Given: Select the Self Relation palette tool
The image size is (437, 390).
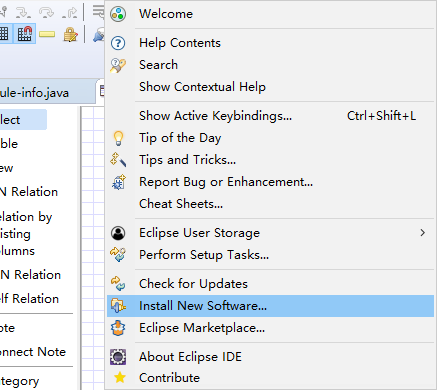Looking at the screenshot, I should 29,299.
